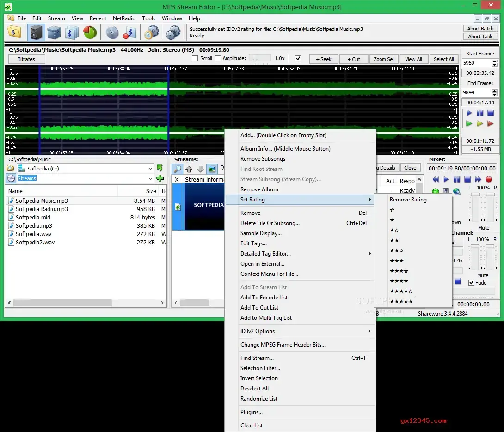The image size is (504, 432).
Task: Expand the Streams combo box
Action: tap(150, 178)
